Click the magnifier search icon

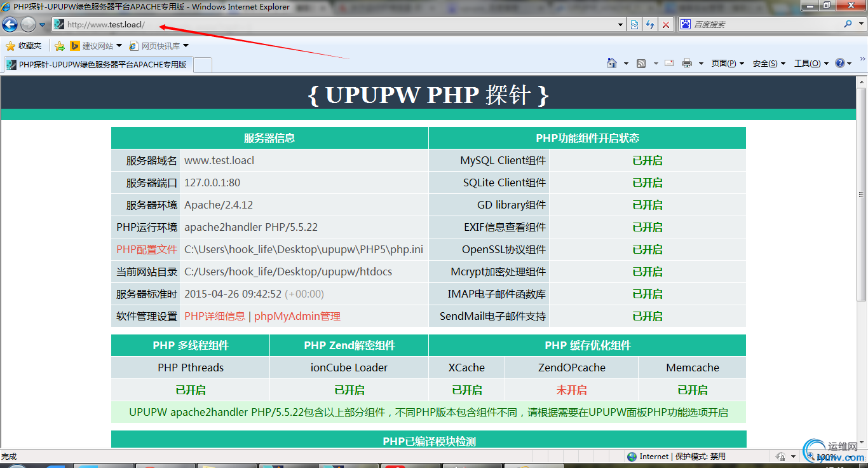[848, 24]
